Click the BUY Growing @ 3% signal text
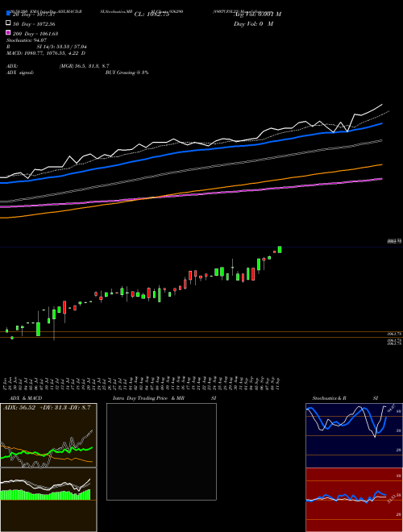Image resolution: width=403 pixels, height=532 pixels. (127, 73)
